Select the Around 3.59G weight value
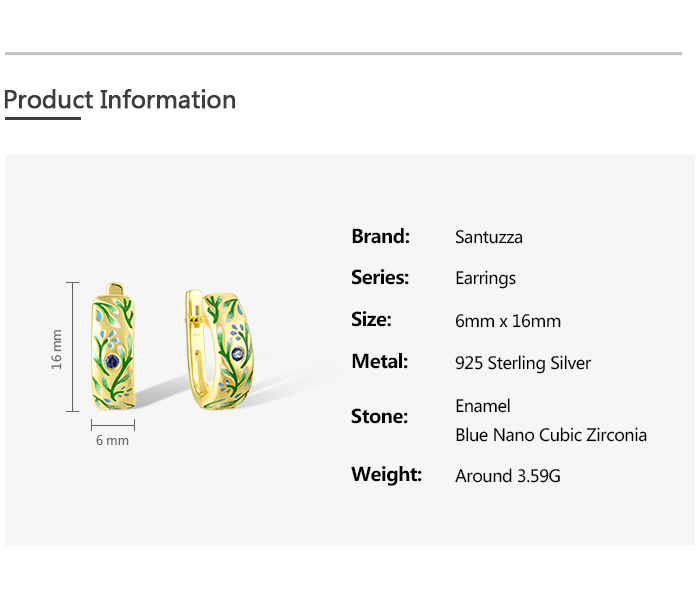700x596 pixels. coord(508,476)
